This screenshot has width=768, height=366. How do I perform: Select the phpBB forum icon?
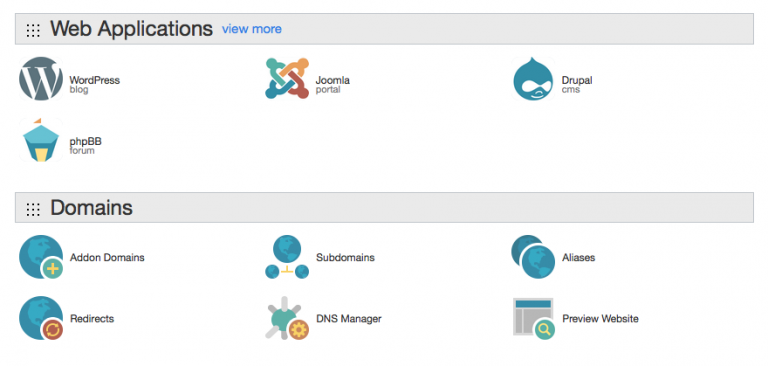[41, 140]
